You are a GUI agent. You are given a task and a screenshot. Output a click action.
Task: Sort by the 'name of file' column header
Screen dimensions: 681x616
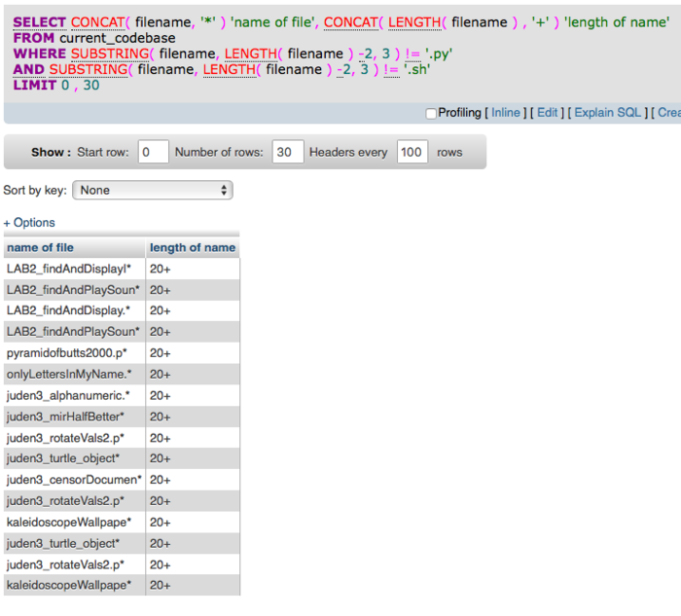(40, 248)
